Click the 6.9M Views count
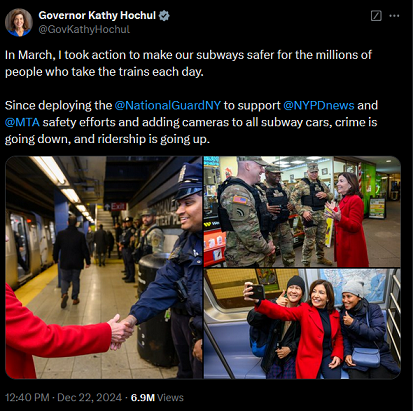The height and width of the screenshot is (411, 413). point(157,398)
